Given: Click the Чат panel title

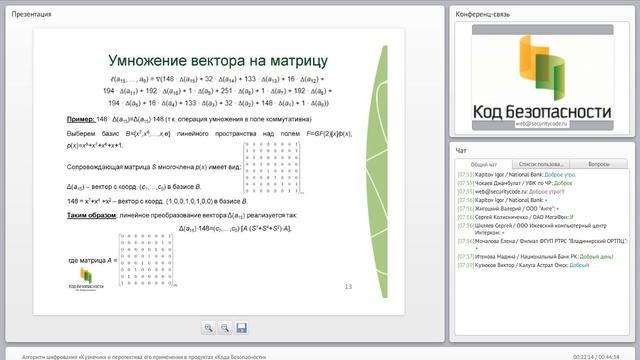Looking at the screenshot, I should coord(461,151).
